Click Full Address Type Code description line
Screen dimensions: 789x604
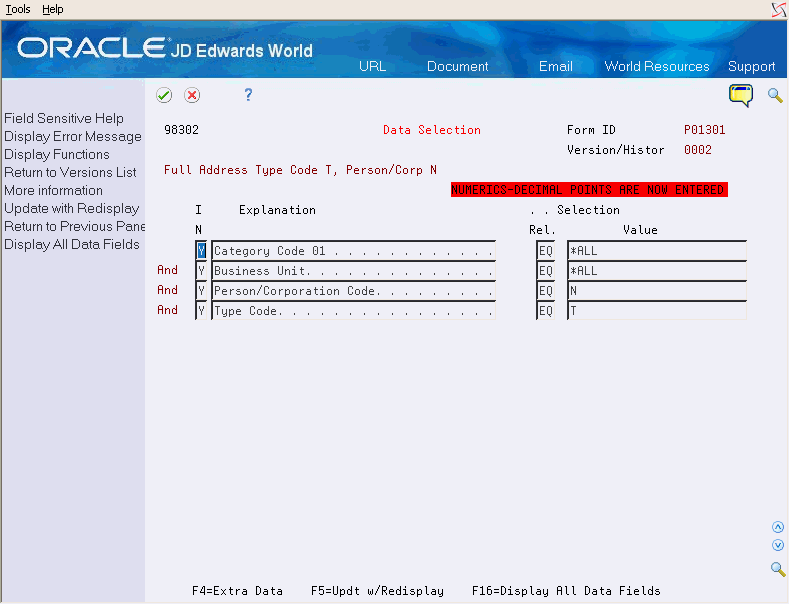click(x=300, y=170)
